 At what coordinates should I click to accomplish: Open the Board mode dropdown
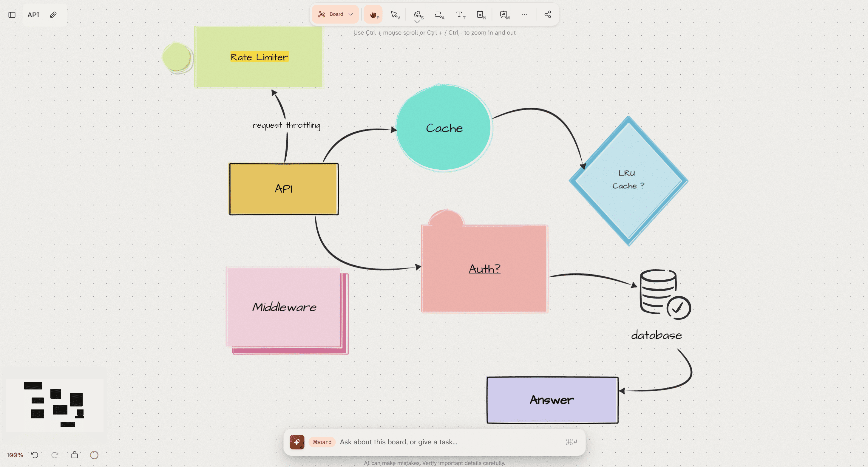pos(335,14)
